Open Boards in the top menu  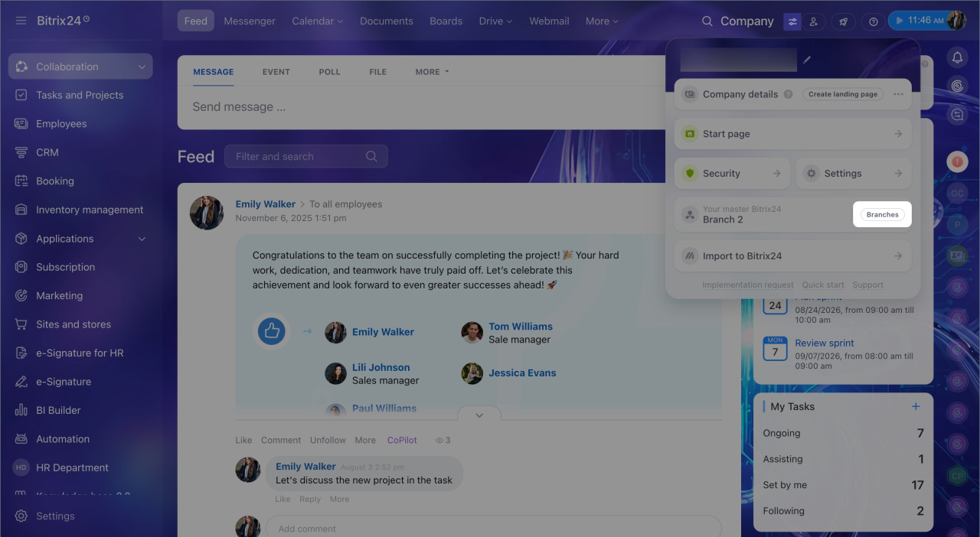[x=446, y=21]
